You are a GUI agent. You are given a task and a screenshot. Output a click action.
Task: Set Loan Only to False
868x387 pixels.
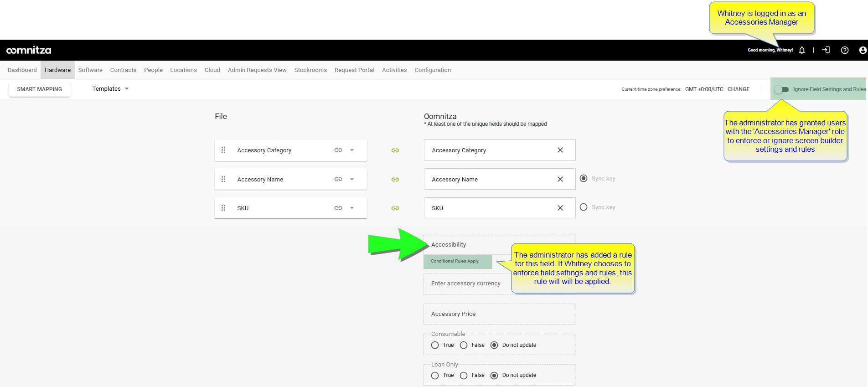[464, 375]
